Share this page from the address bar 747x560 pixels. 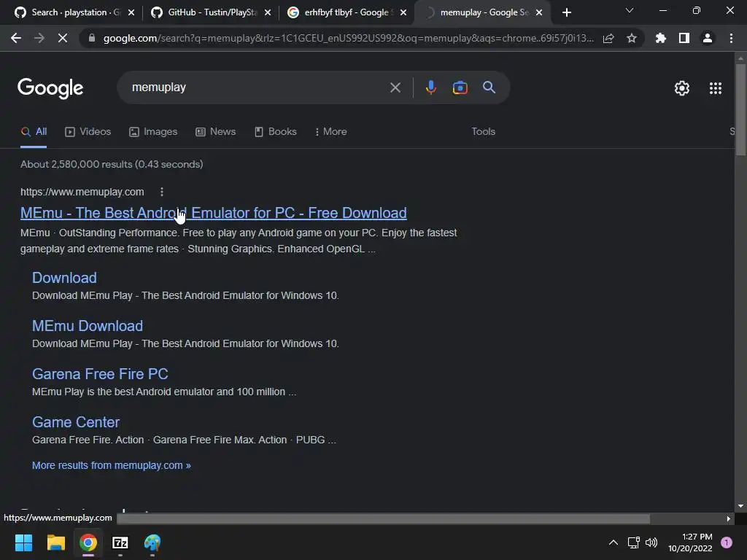[608, 38]
